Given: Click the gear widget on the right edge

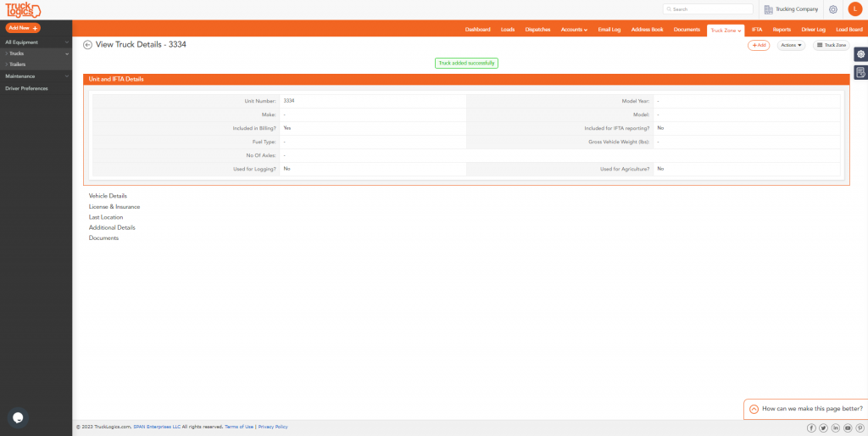Looking at the screenshot, I should tap(861, 54).
